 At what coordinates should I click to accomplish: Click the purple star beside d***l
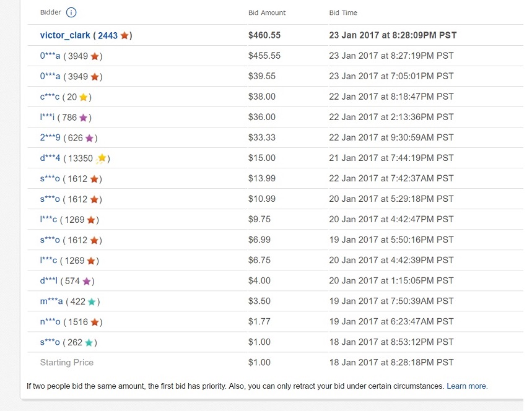[87, 281]
